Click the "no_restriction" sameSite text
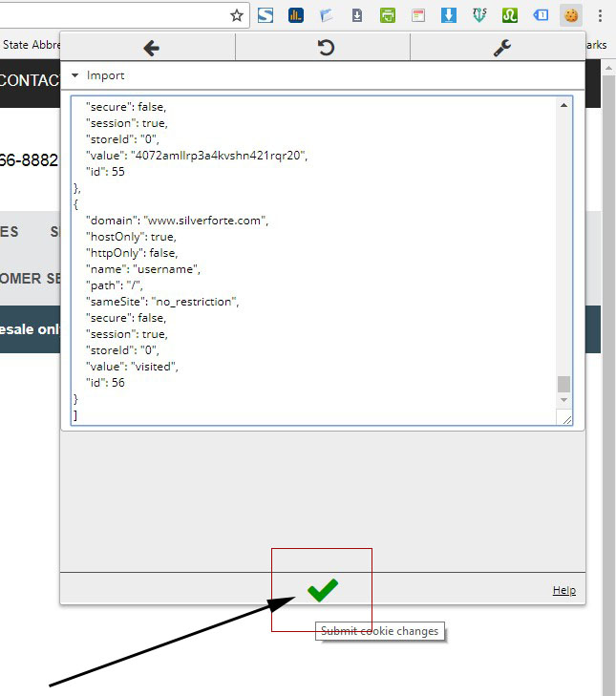616x696 pixels. (196, 302)
